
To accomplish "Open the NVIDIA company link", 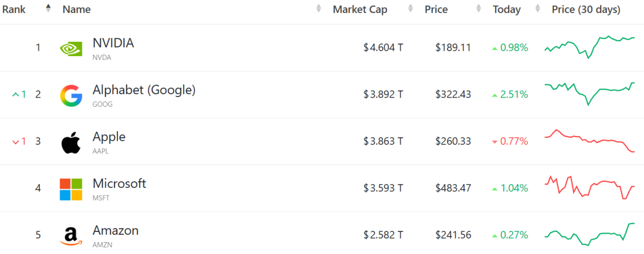I will click(x=113, y=43).
